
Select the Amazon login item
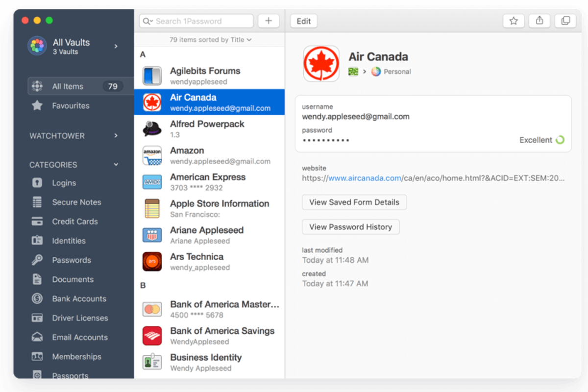[209, 155]
